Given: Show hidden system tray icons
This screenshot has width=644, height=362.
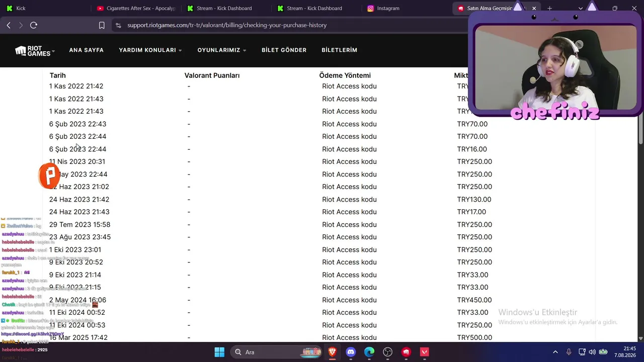Looking at the screenshot, I should point(555,352).
